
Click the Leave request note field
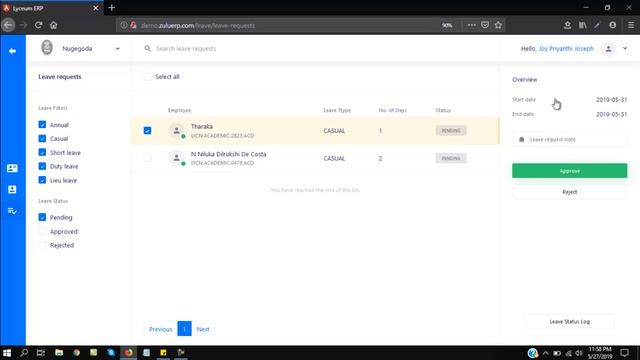[x=569, y=139]
